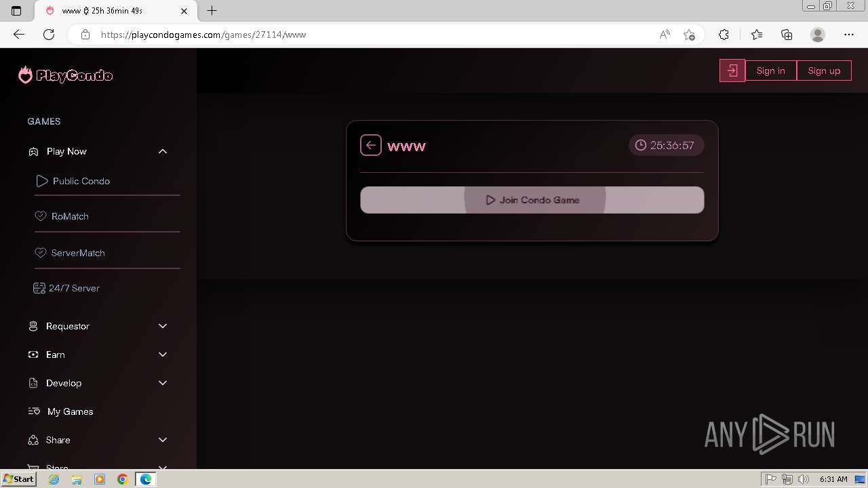Click the www game title text
The height and width of the screenshot is (488, 868).
406,146
